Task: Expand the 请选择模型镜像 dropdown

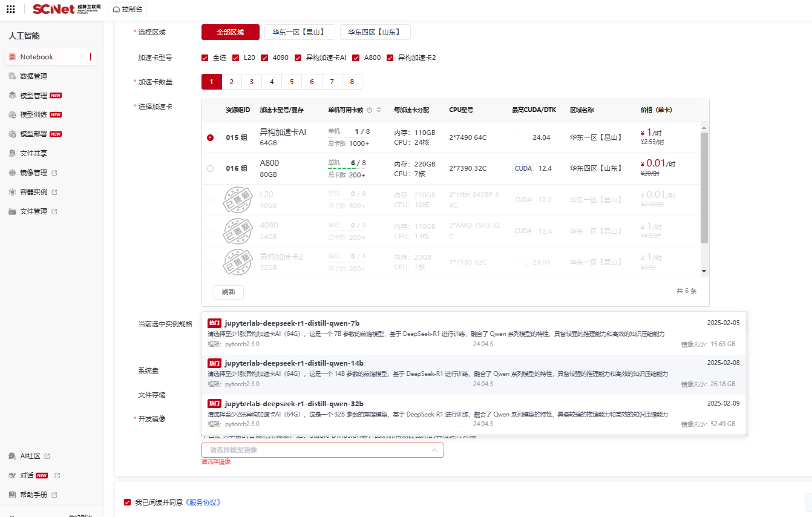Action: pyautogui.click(x=322, y=450)
